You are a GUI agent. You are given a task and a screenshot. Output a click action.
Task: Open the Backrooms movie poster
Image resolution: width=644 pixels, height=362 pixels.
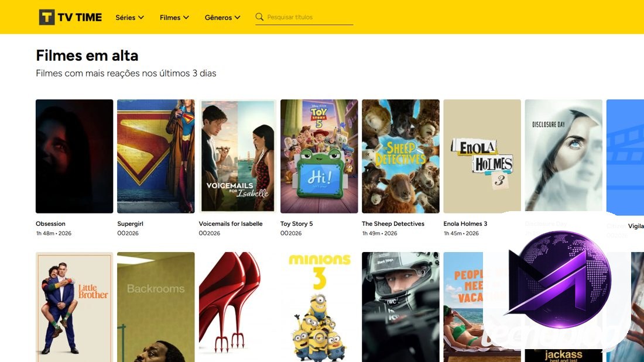point(156,307)
